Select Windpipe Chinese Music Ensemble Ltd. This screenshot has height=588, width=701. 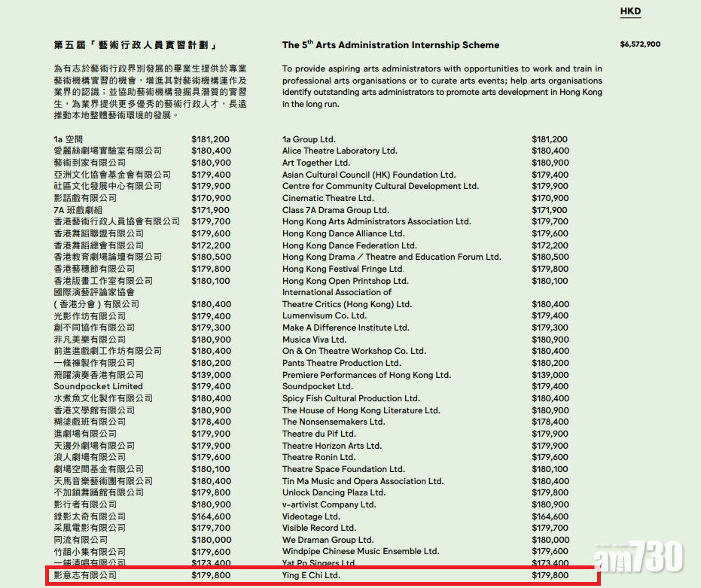(360, 552)
